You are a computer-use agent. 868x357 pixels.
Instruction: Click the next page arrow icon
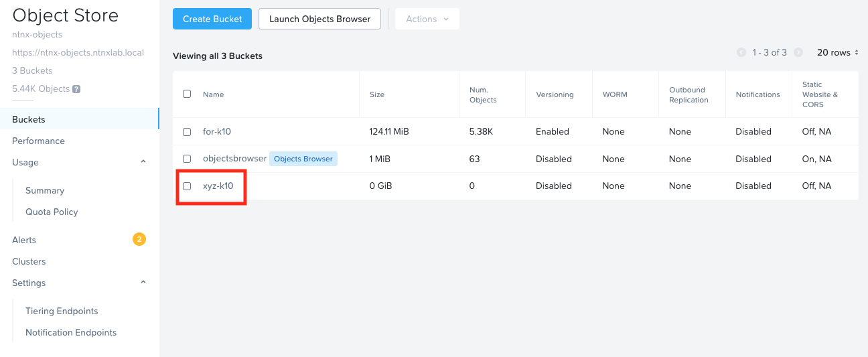pyautogui.click(x=798, y=52)
